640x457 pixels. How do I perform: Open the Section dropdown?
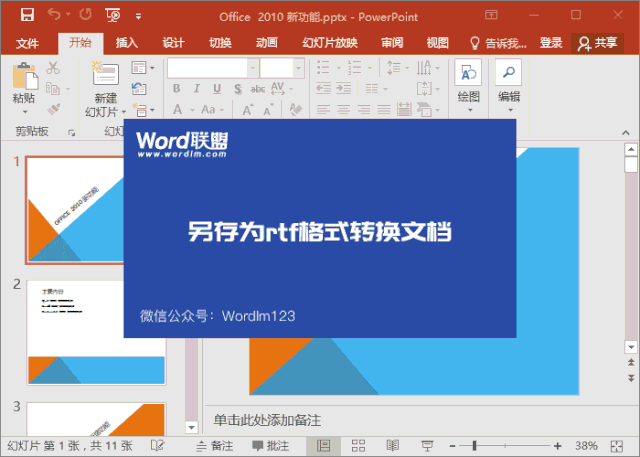(143, 110)
